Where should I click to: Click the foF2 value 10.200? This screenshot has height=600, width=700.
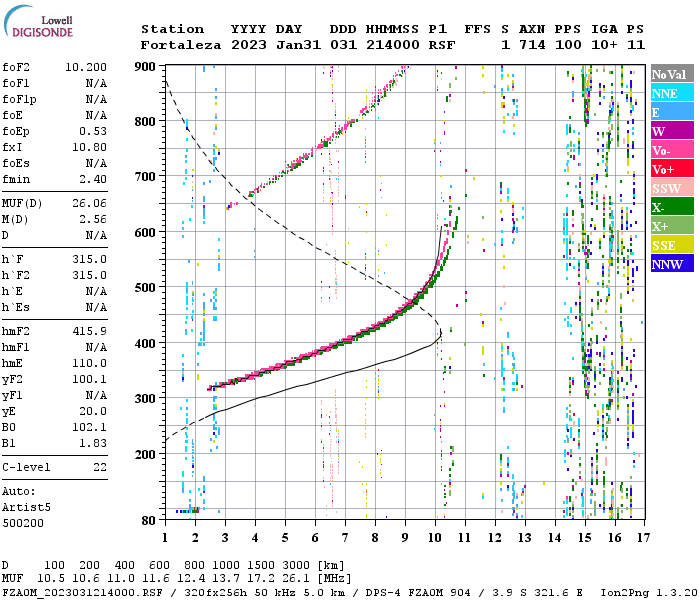click(x=86, y=67)
